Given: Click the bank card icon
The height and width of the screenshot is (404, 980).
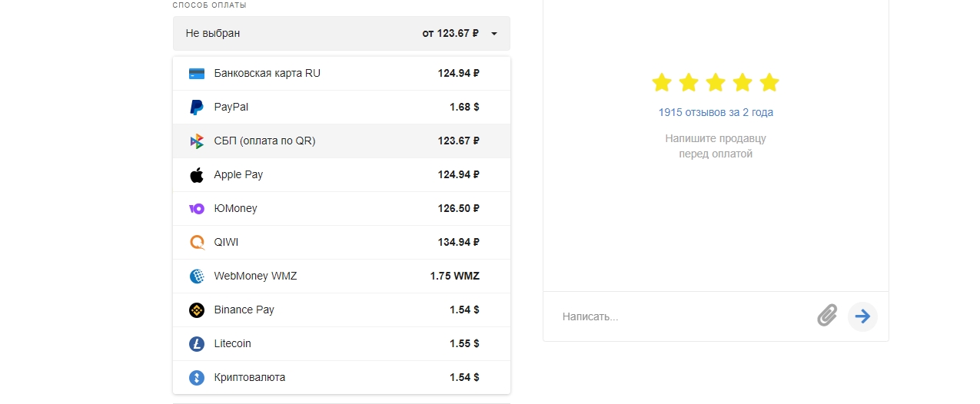Looking at the screenshot, I should click(197, 74).
